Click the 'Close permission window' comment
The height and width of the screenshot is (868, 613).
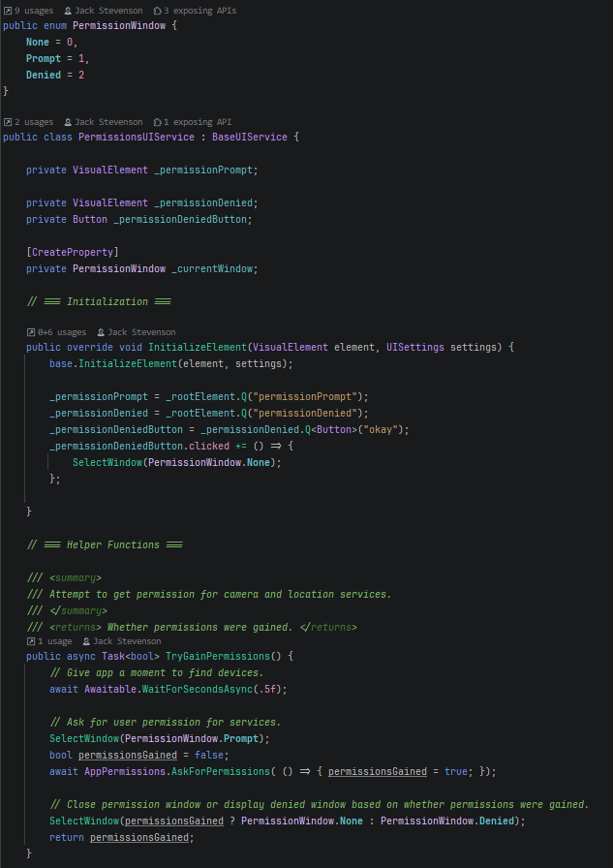pos(320,805)
